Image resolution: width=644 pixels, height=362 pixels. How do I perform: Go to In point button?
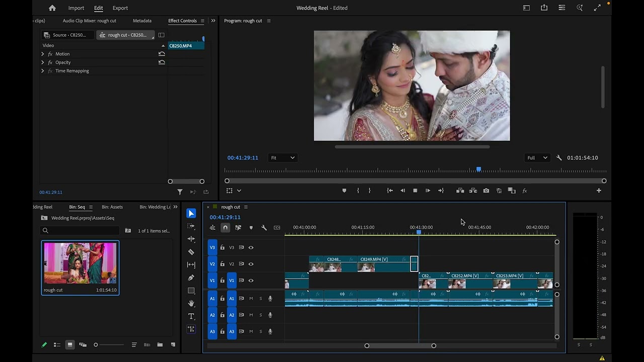(x=389, y=191)
